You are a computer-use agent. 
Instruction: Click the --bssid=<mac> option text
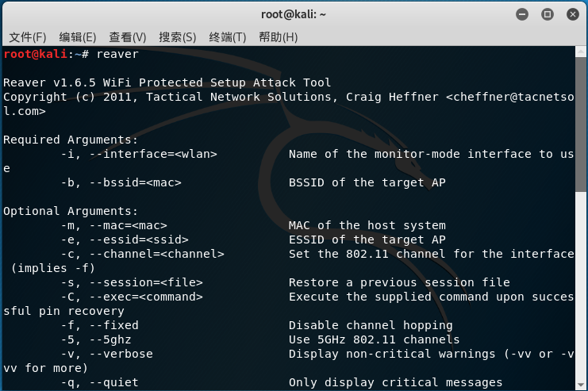click(136, 182)
